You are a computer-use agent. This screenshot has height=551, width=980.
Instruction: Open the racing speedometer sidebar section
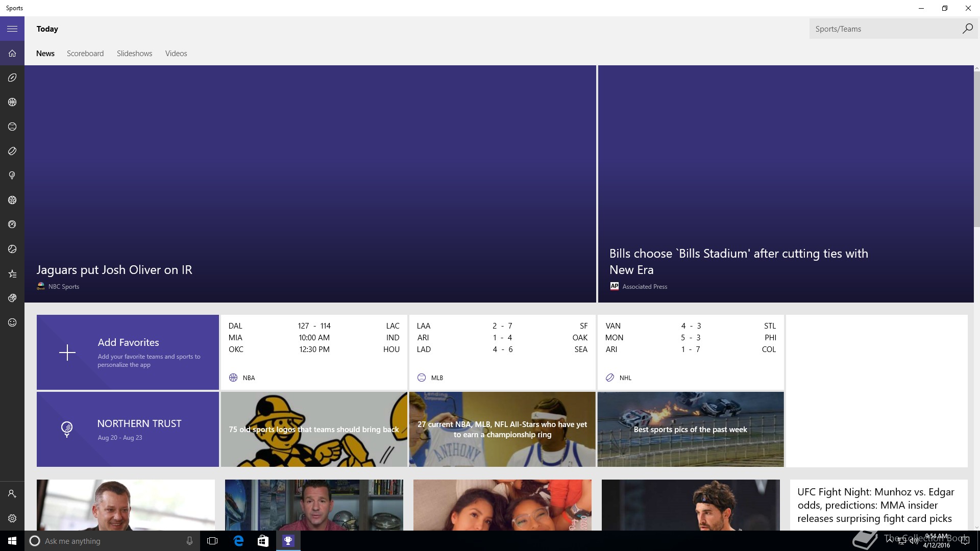(12, 225)
